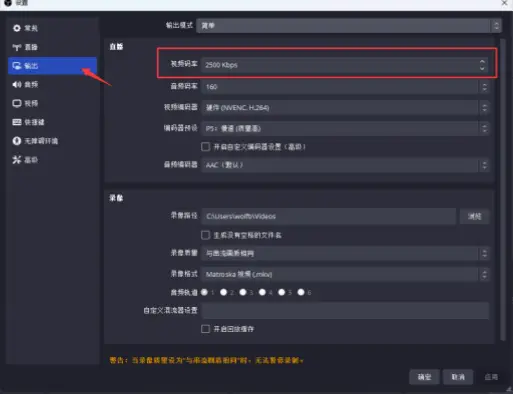
Task: Click the recording path C:/Users/wolfb/Videos field
Action: (328, 216)
